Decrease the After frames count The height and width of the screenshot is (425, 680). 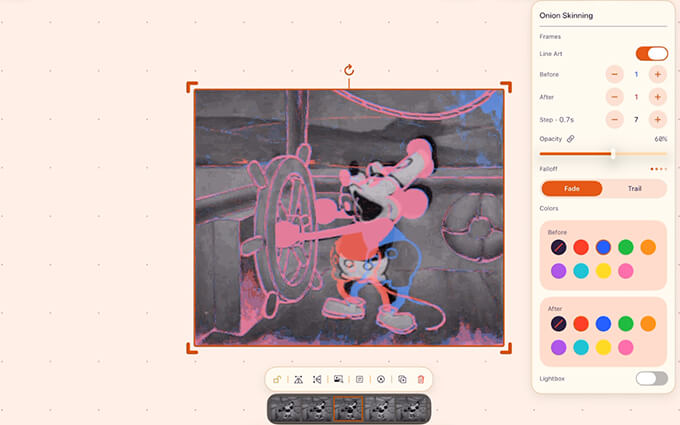click(x=615, y=97)
